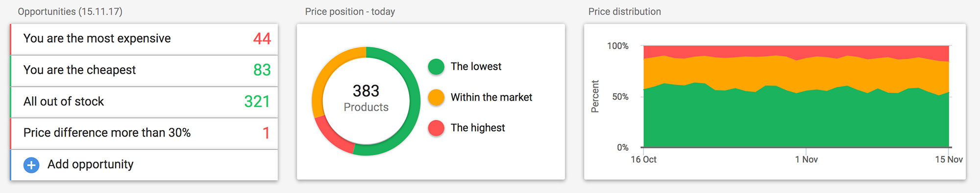Click the '1 Nov' axis marker
The width and height of the screenshot is (980, 193).
(806, 159)
